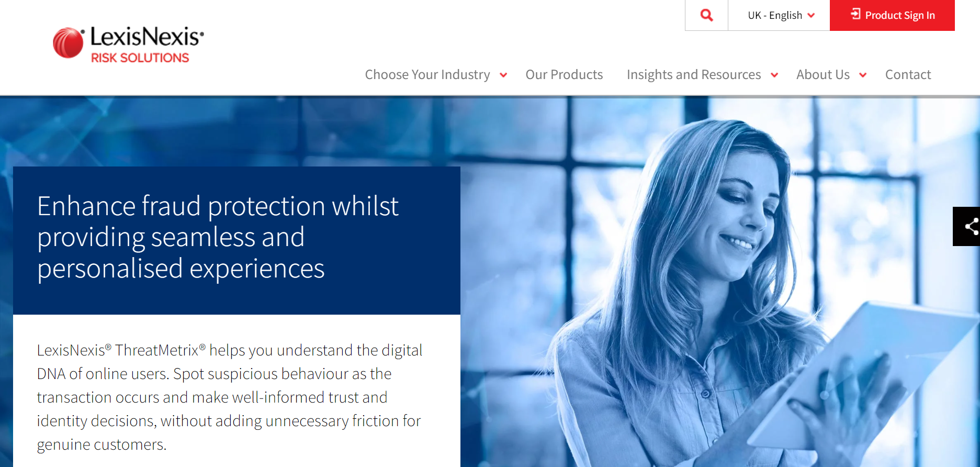The width and height of the screenshot is (980, 467).
Task: Click the Enhance fraud protection headline
Action: pyautogui.click(x=218, y=237)
